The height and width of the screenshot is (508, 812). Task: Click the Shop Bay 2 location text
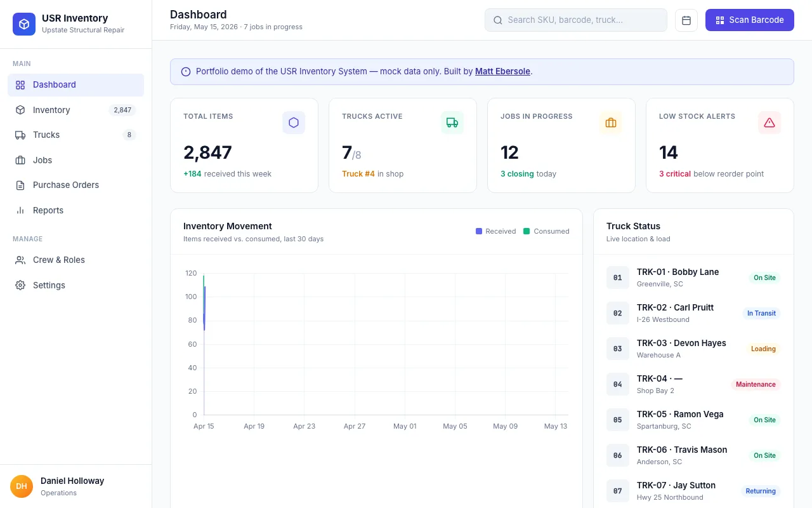point(655,391)
